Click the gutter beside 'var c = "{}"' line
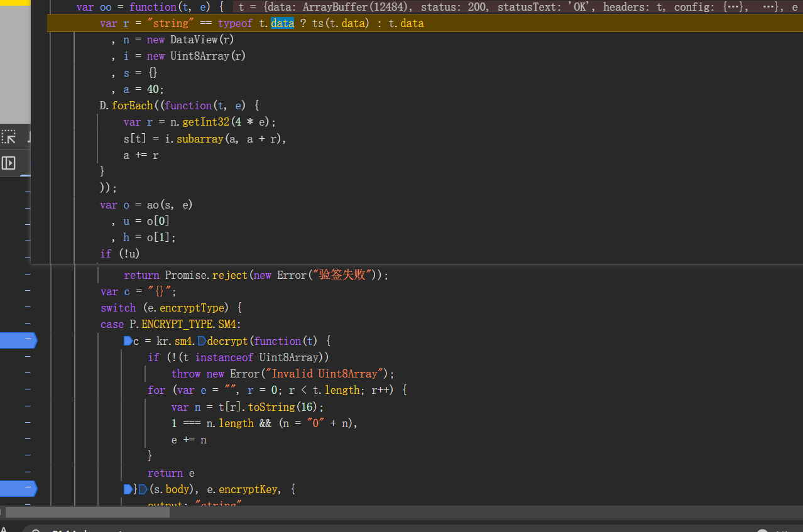The image size is (803, 532). pyautogui.click(x=28, y=291)
